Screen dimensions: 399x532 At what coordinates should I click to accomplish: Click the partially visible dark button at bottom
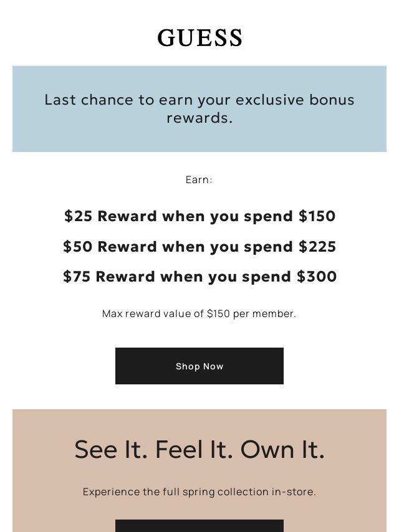(x=199, y=526)
